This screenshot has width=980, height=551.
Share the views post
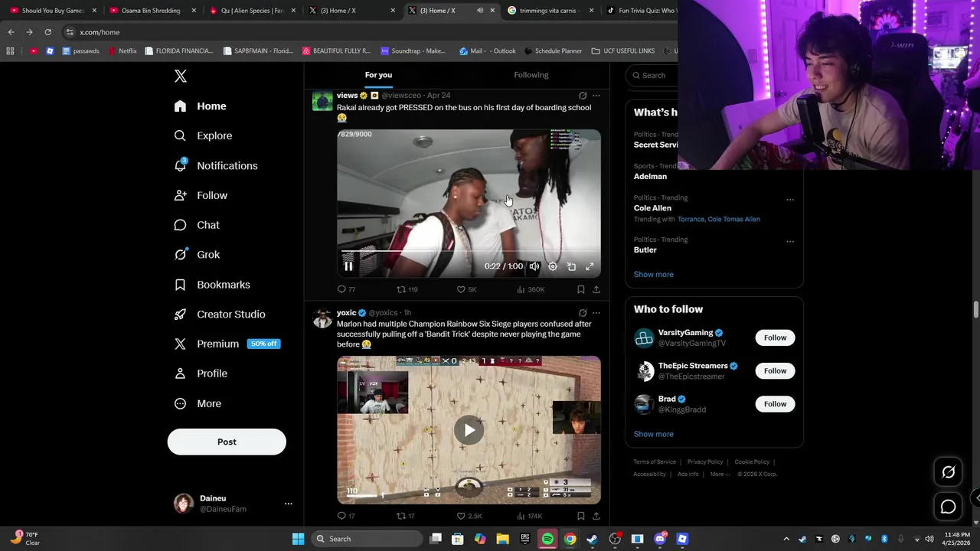click(x=596, y=289)
